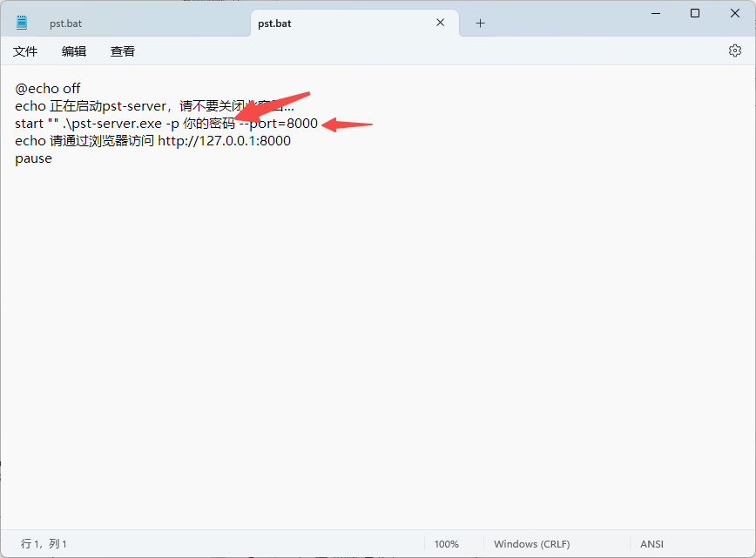This screenshot has width=756, height=558.
Task: Click the Notepad app icon
Action: 22,23
